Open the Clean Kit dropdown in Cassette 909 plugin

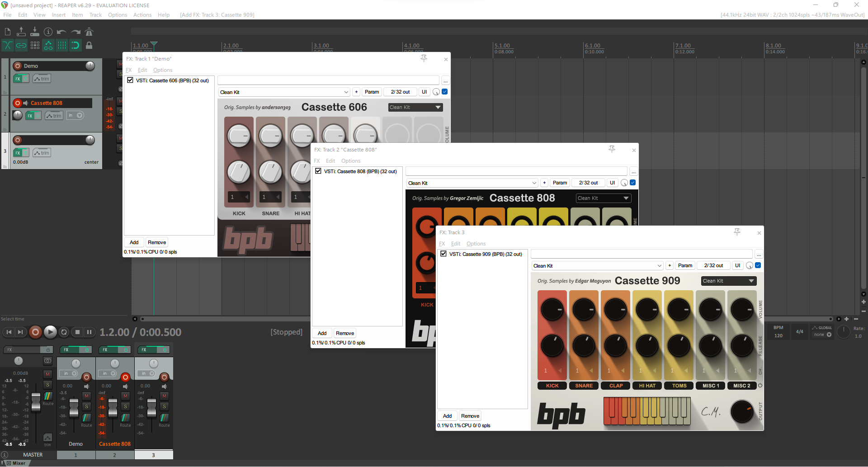click(729, 281)
